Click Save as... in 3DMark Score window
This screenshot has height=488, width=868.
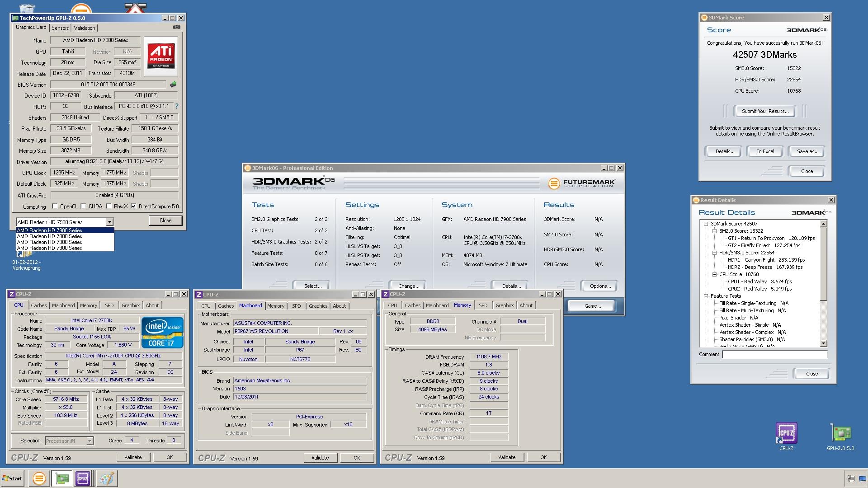coord(807,151)
